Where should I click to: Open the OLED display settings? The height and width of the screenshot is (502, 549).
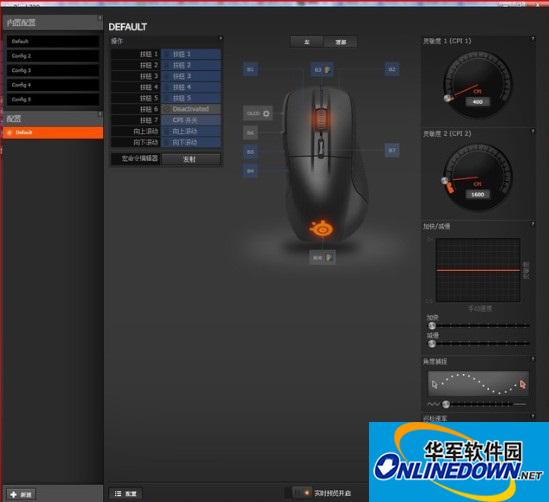pyautogui.click(x=258, y=113)
